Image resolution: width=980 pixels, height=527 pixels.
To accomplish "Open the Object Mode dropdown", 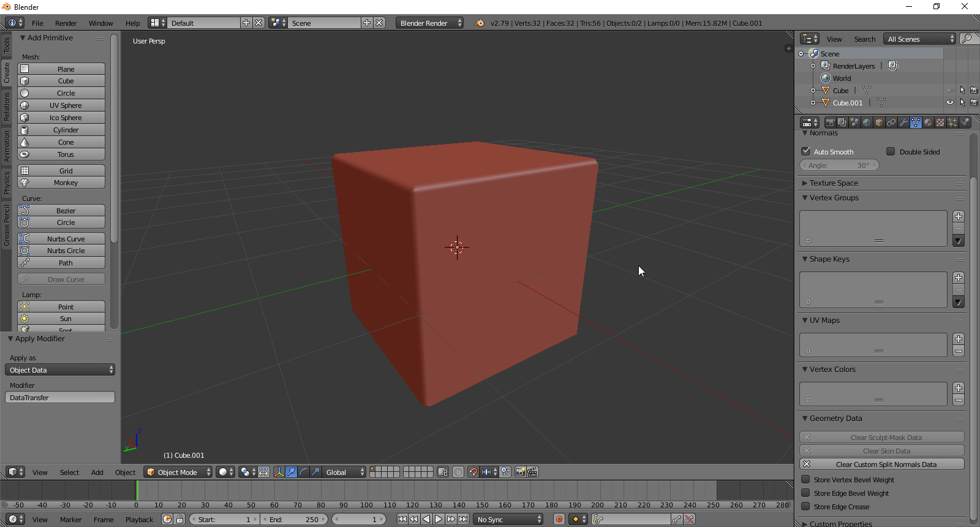I will (178, 472).
